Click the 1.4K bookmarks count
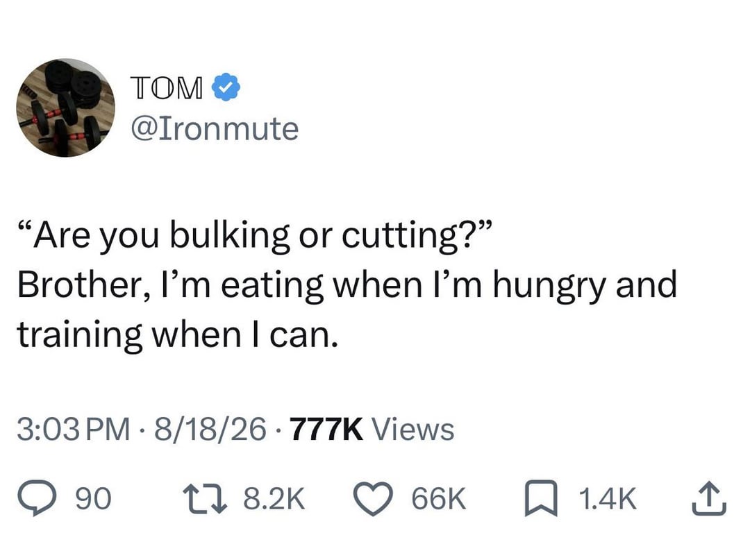This screenshot has height=560, width=750. pyautogui.click(x=608, y=499)
